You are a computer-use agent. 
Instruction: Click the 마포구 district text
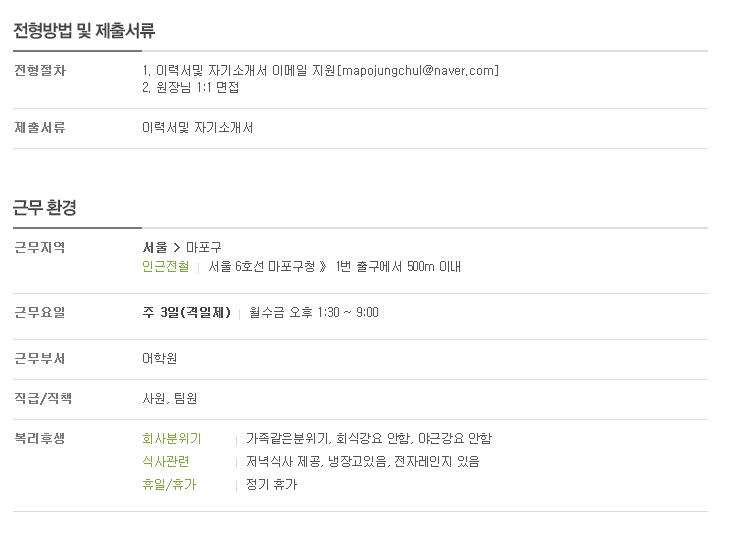[x=203, y=247]
